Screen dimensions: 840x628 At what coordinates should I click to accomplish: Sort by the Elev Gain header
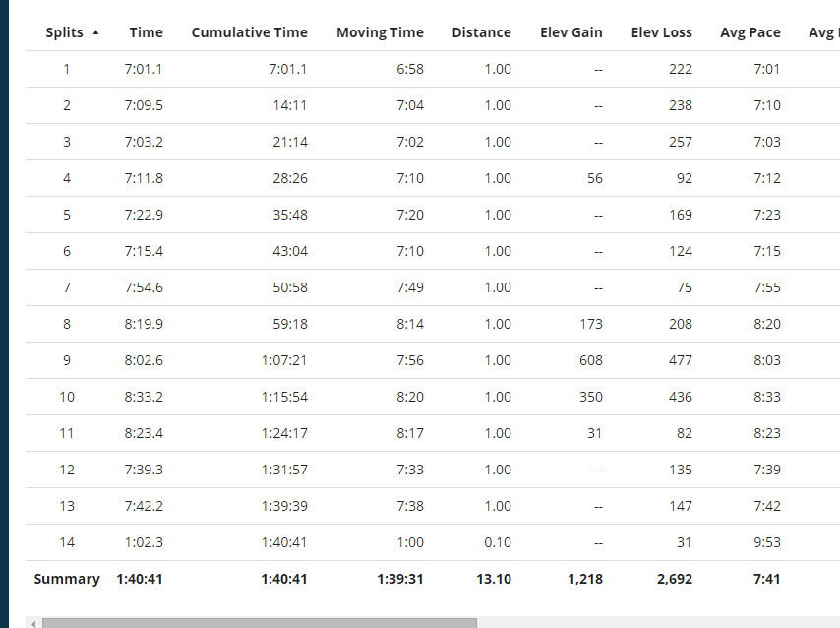tap(571, 32)
